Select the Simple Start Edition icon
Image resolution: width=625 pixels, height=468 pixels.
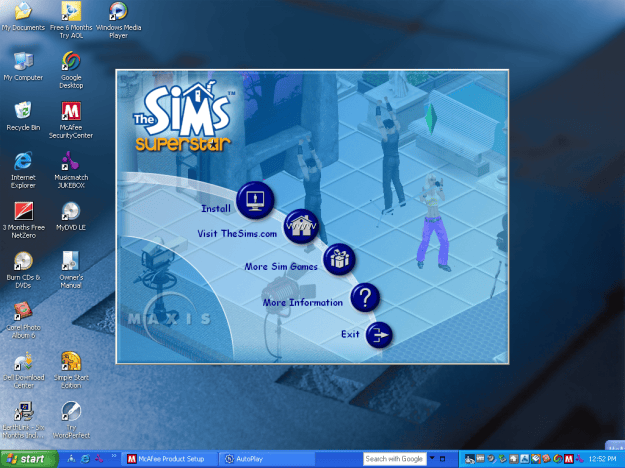[71, 370]
